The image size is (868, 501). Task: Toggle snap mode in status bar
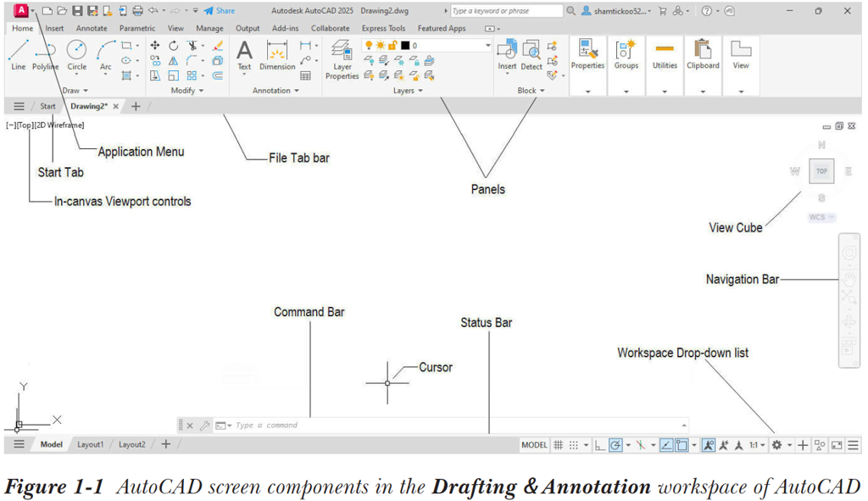tap(574, 444)
